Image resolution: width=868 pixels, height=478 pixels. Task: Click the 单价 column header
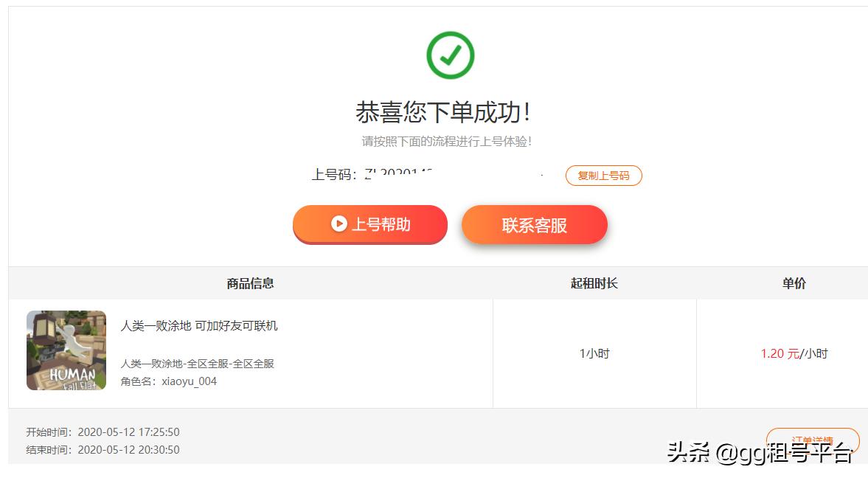click(793, 283)
